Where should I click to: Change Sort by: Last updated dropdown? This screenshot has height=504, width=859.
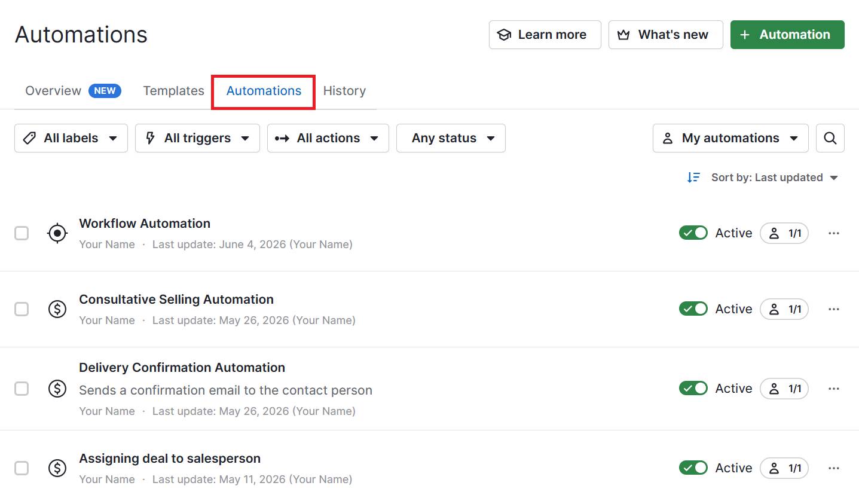pos(774,178)
